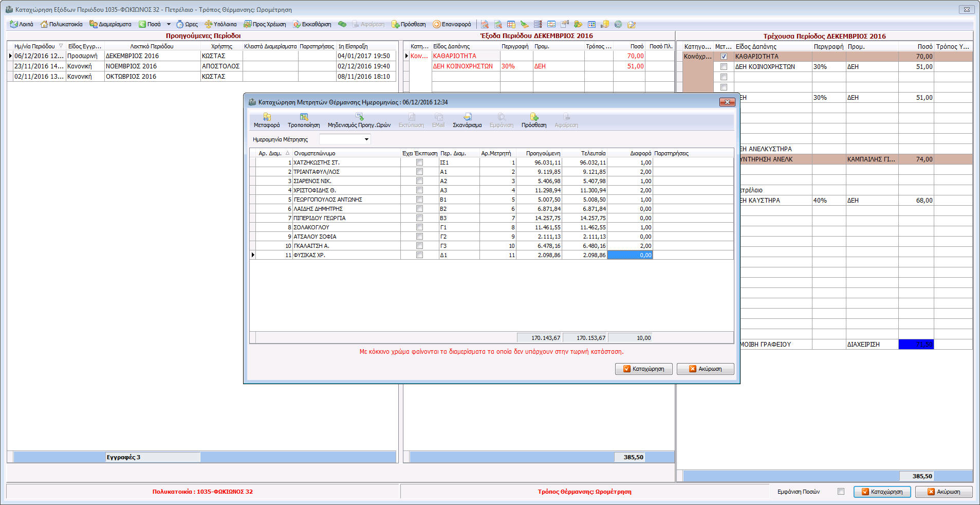Toggle discount checkbox for ΠΙΠΕΡΙΔΟΥ ΓΕΩΡΓΙΑ

[419, 218]
